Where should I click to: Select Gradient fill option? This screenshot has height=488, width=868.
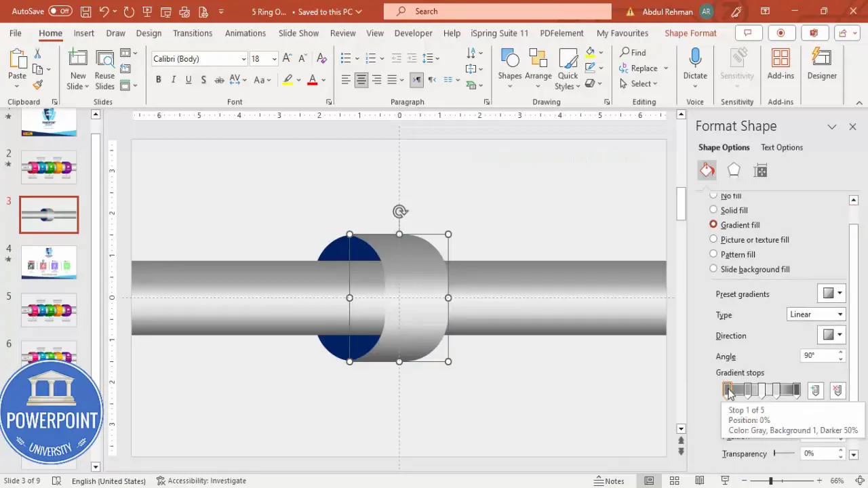[713, 224]
